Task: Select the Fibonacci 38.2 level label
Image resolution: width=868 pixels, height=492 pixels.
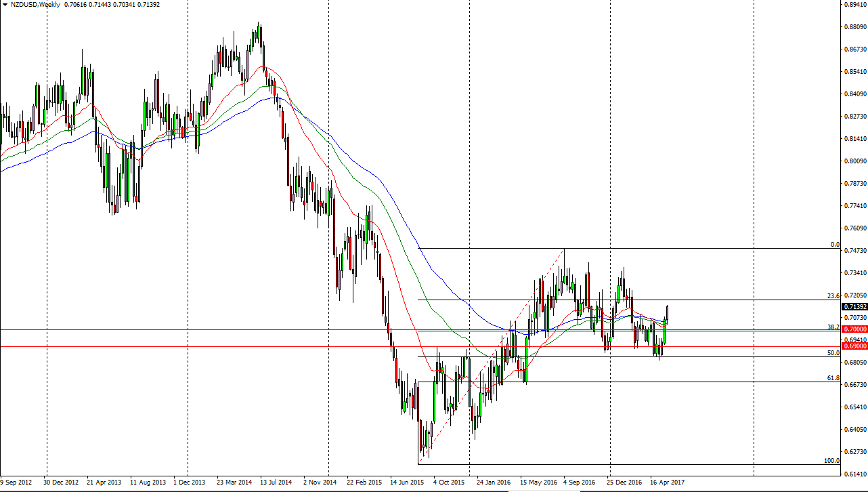Action: [x=833, y=327]
